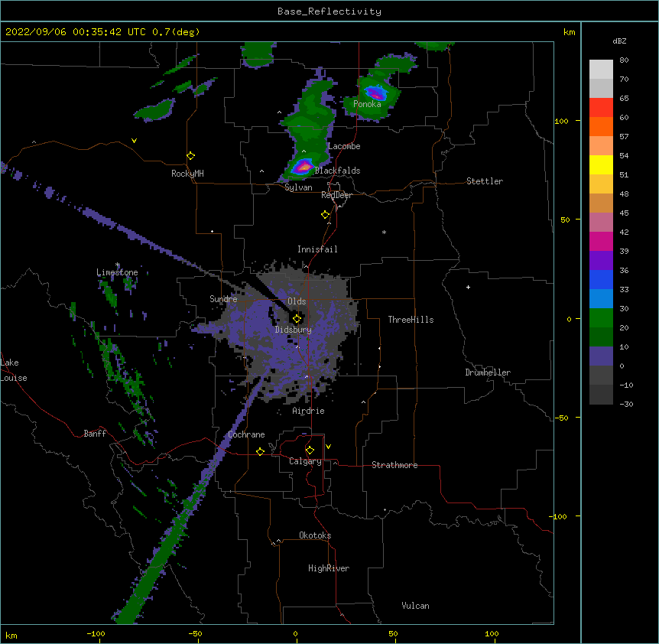
Task: Select the bottom axis tick label 50
Action: coord(393,633)
